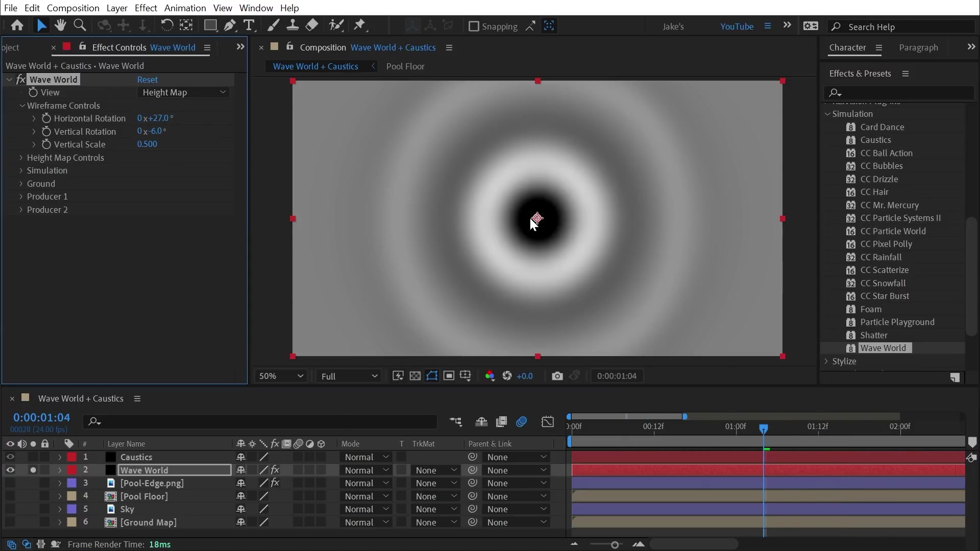Enable Snapping in the toolbar
This screenshot has width=980, height=551.
click(475, 27)
